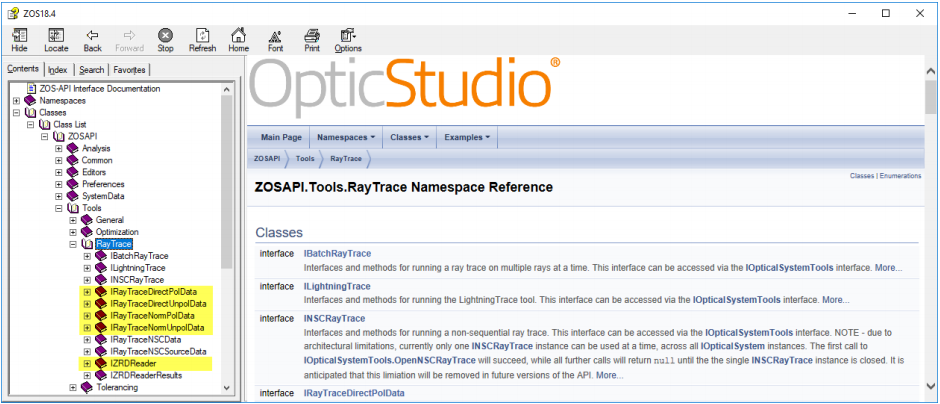This screenshot has height=404, width=940.
Task: Click the contents tree scrollbar up arrow
Action: [227, 89]
